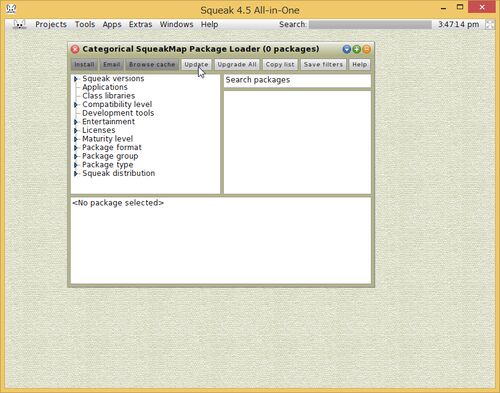Open the Projects menu
Image resolution: width=500 pixels, height=393 pixels.
pyautogui.click(x=51, y=24)
